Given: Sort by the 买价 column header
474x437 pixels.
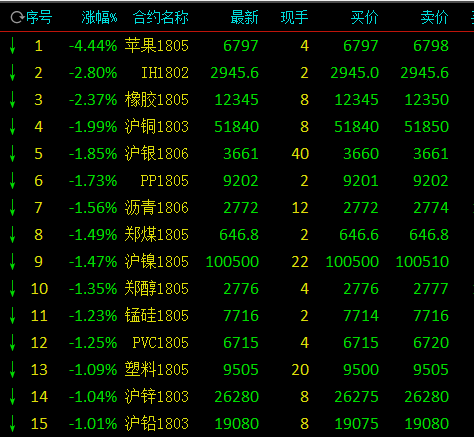Looking at the screenshot, I should 364,17.
